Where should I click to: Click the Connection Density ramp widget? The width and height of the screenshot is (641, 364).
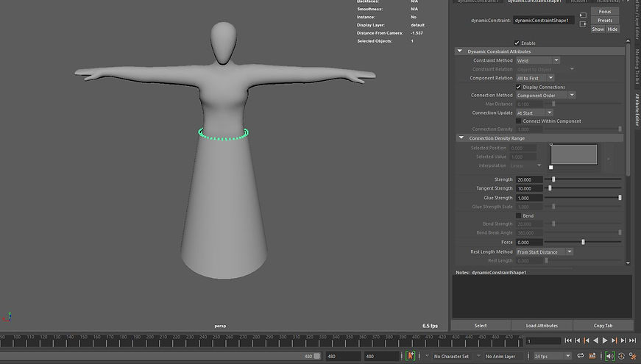tap(574, 154)
